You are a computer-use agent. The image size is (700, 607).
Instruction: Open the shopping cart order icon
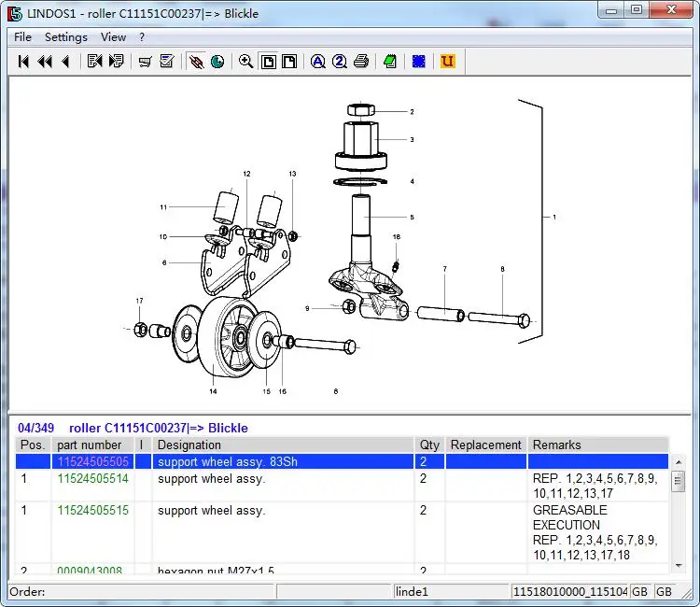pyautogui.click(x=145, y=62)
